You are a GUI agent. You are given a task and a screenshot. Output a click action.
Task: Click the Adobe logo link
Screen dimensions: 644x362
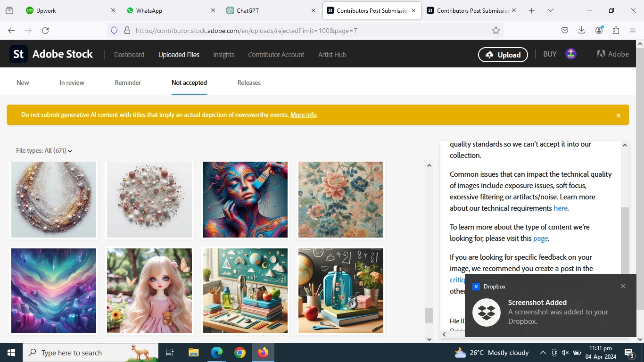pyautogui.click(x=613, y=54)
